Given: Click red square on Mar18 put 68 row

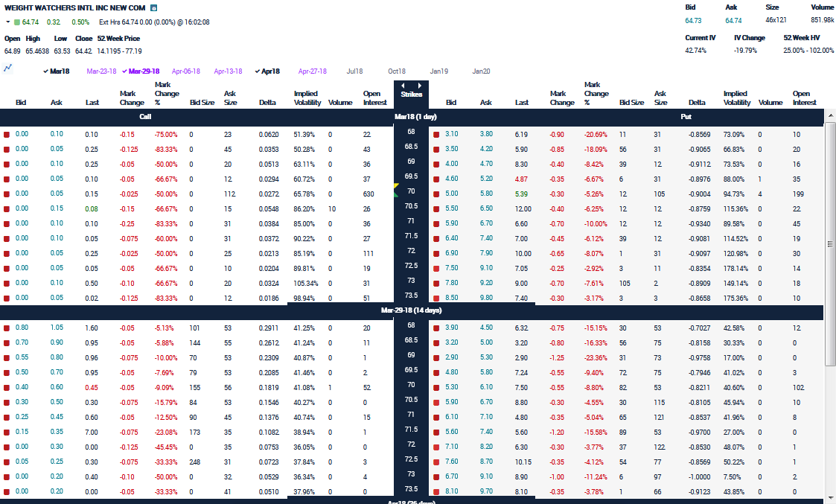Looking at the screenshot, I should 436,135.
